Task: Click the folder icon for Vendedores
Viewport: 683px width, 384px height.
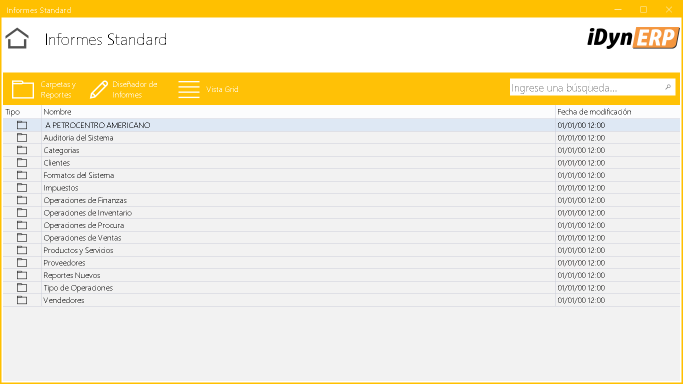Action: coord(22,300)
